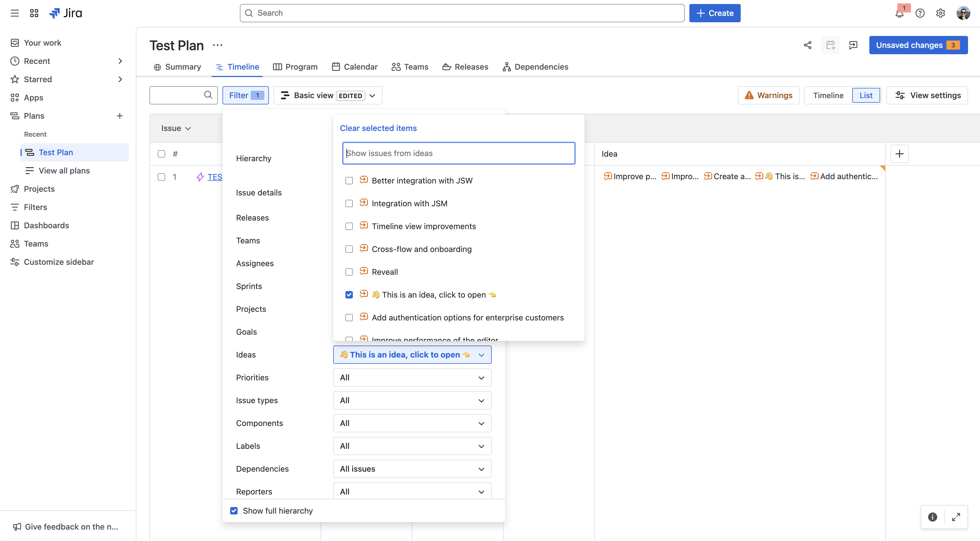Image resolution: width=980 pixels, height=541 pixels.
Task: Disable 'Show full hierarchy'
Action: 234,510
